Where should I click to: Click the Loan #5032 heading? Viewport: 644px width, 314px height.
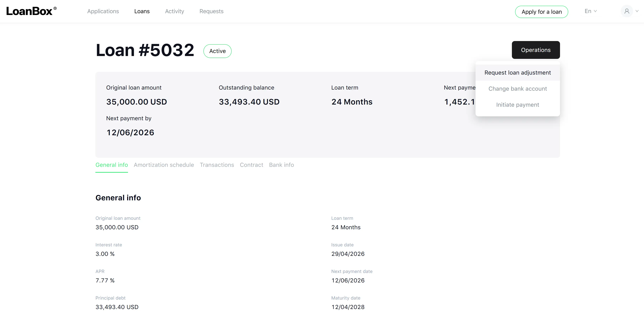[145, 50]
